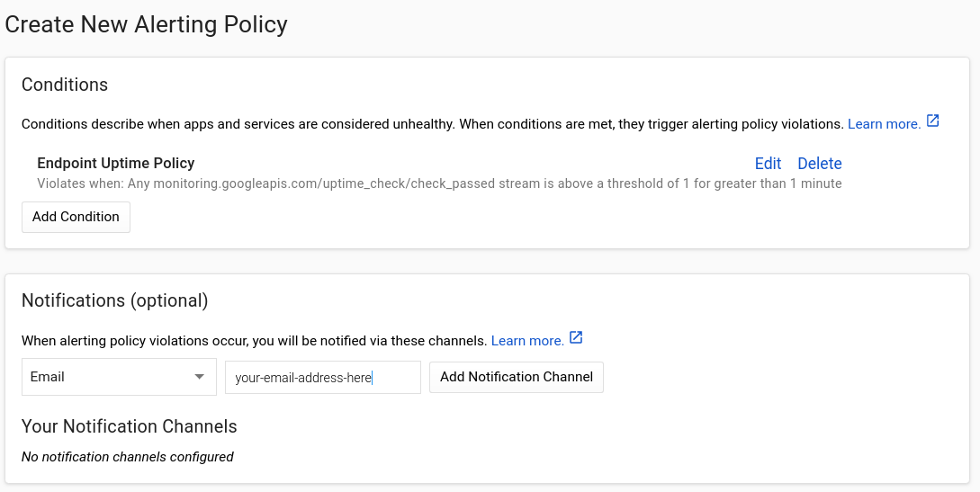Viewport: 980px width, 492px height.
Task: Click the external link icon after Conditions Learn more
Action: tap(932, 121)
